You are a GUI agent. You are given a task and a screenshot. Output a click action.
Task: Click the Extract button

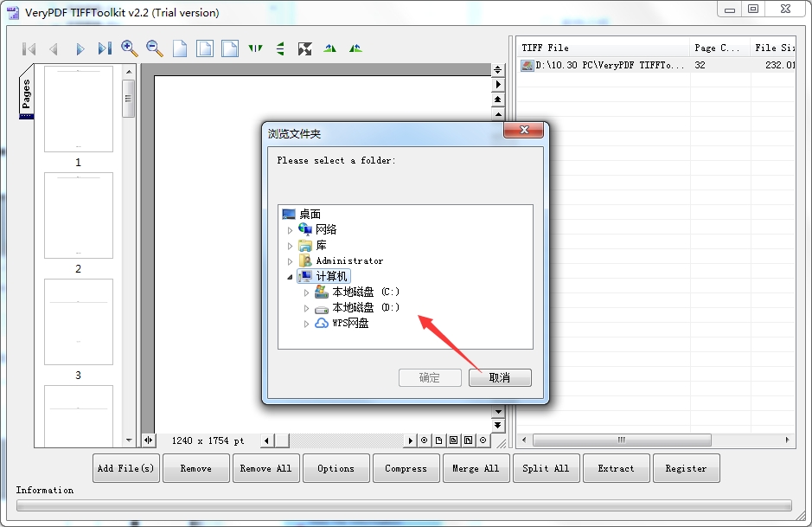coord(617,468)
